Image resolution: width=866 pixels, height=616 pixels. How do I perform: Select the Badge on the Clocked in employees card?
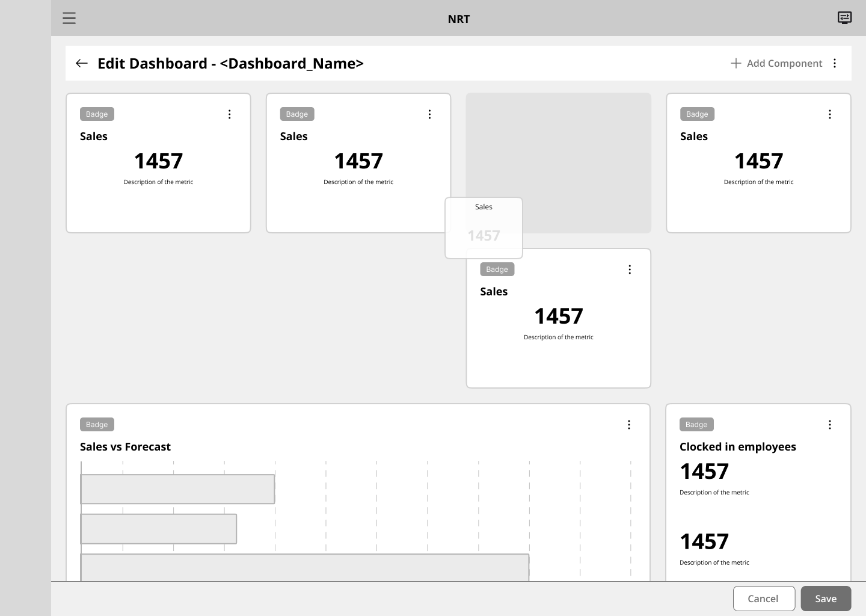click(696, 425)
